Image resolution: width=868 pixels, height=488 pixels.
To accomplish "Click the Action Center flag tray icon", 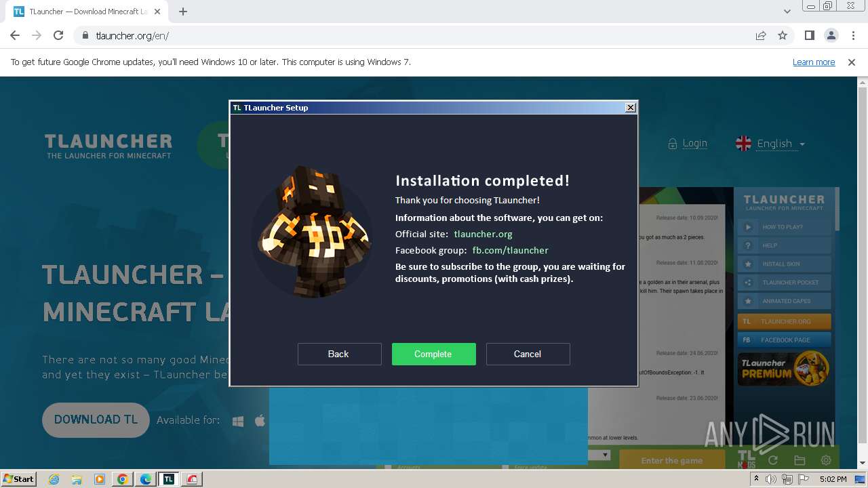I will [802, 479].
